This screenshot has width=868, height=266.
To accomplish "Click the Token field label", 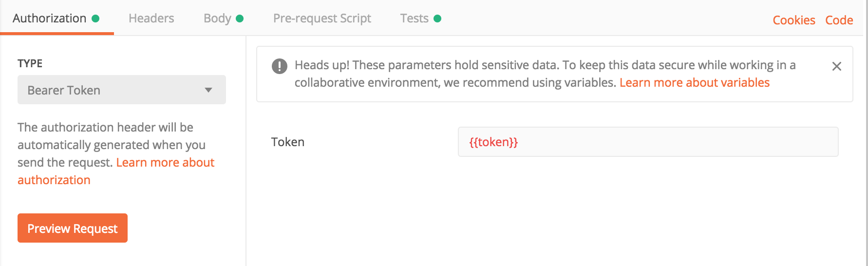I will pos(288,142).
